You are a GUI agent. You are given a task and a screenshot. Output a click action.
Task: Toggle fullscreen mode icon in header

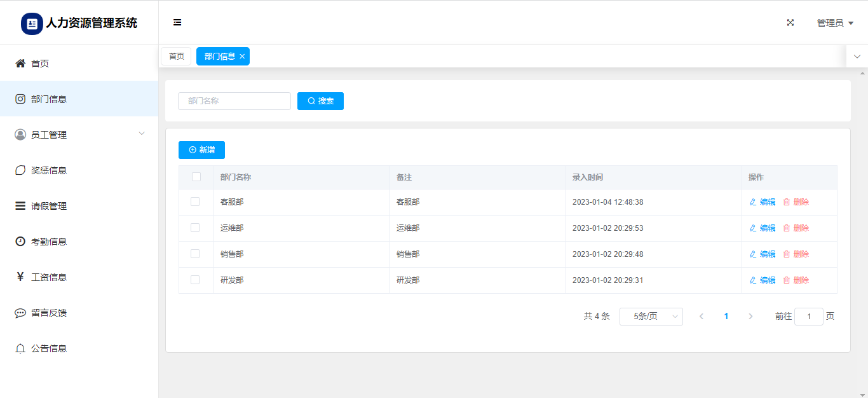click(x=790, y=23)
